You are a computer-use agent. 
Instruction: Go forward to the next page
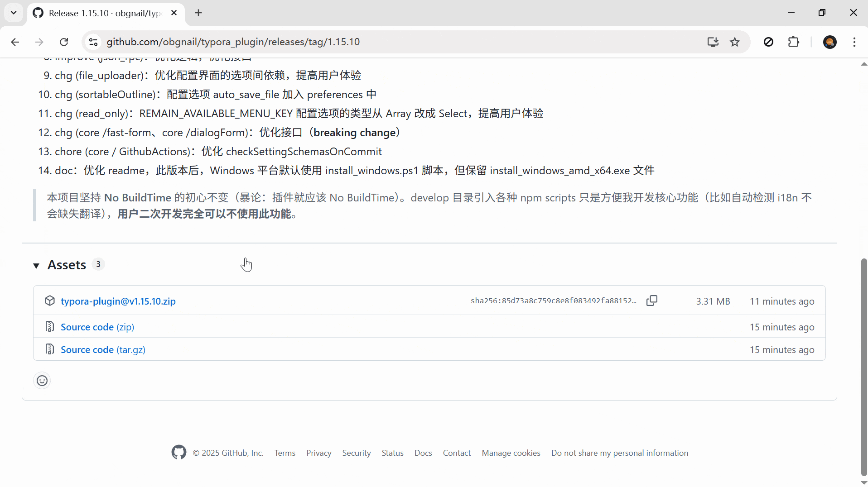[x=39, y=42]
